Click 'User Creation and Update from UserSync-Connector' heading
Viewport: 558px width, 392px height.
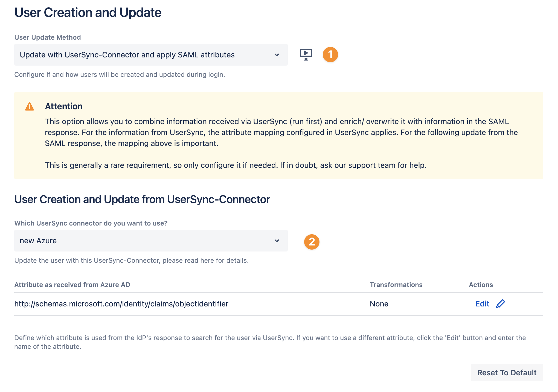pos(142,200)
